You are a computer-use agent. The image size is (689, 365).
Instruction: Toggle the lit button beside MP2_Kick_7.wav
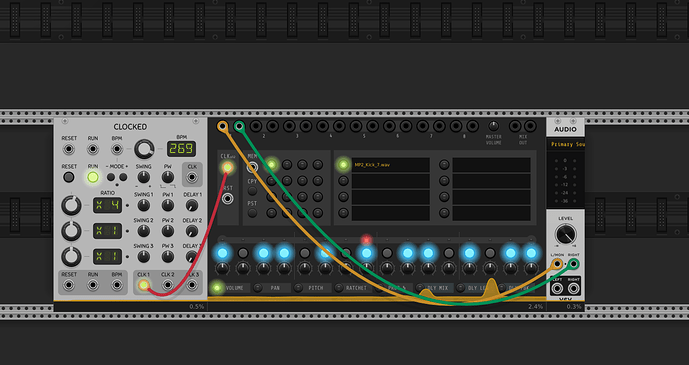(x=343, y=165)
